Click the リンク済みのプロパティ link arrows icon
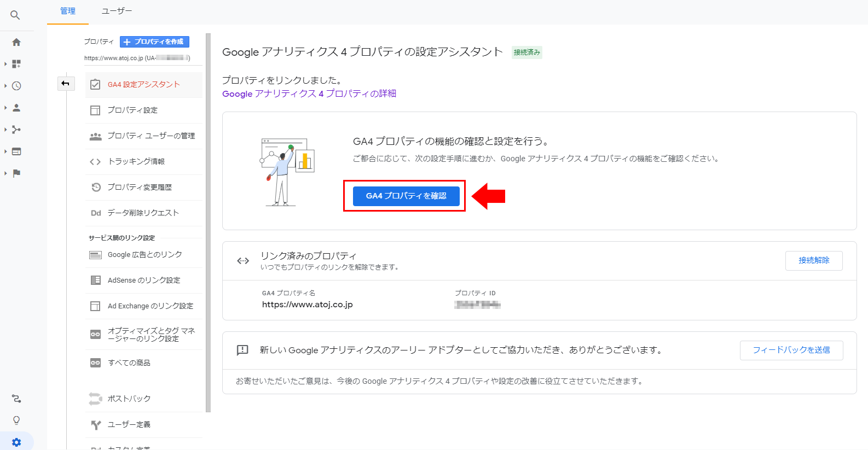Image resolution: width=868 pixels, height=450 pixels. [243, 261]
